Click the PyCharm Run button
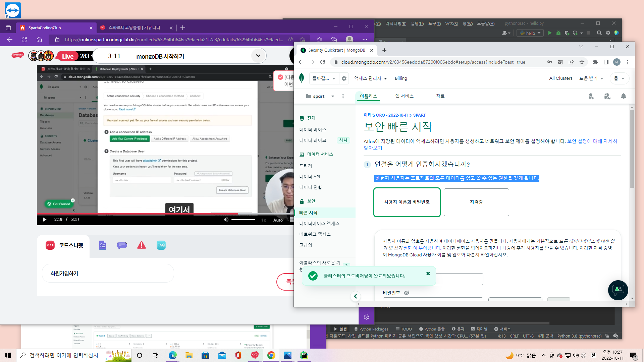Viewport: 644px width, 362px height. point(550,33)
